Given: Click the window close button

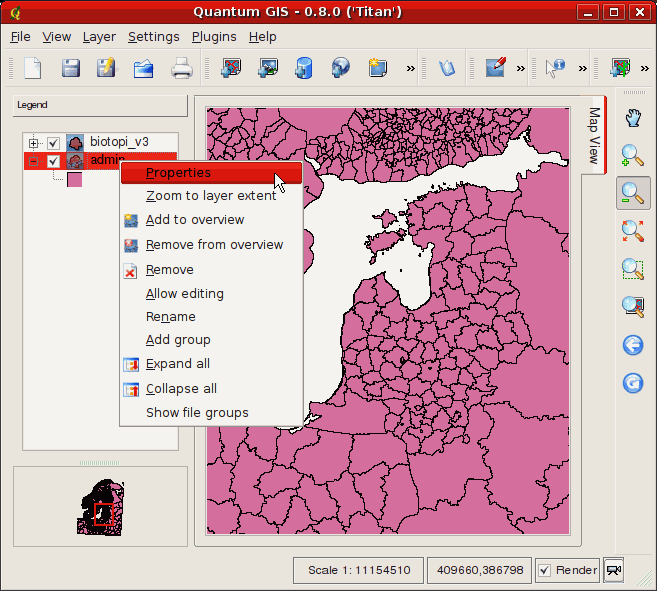Looking at the screenshot, I should coord(639,12).
